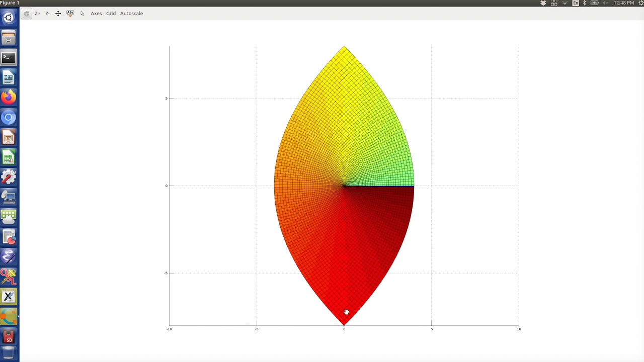Open the X application icon in dock
Screen dimensions: 644x362
click(x=9, y=297)
